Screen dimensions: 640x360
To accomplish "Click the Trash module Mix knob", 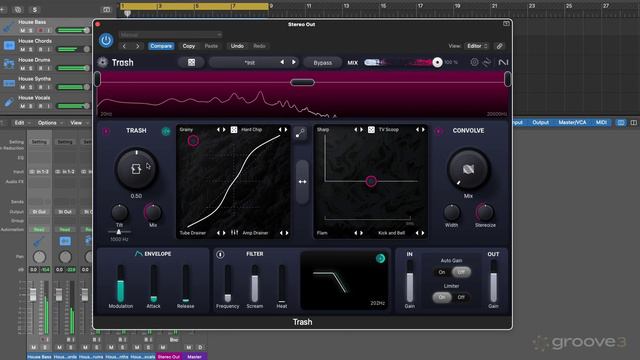I will [x=153, y=212].
